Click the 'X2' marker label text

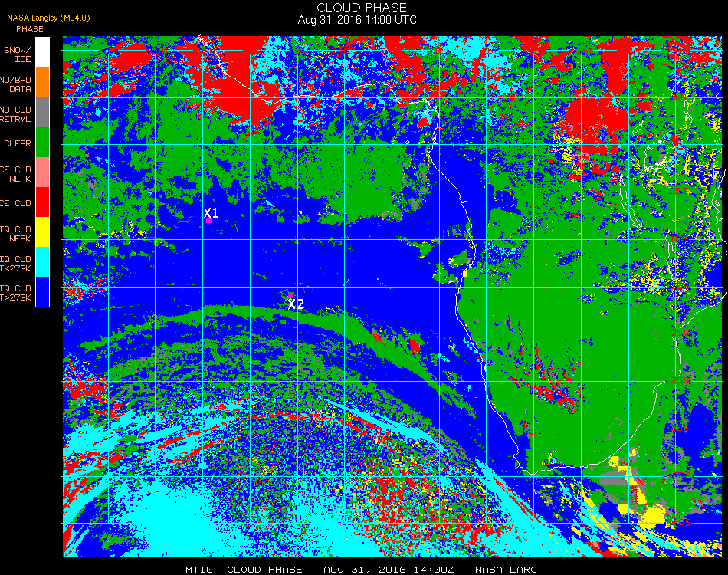[296, 304]
